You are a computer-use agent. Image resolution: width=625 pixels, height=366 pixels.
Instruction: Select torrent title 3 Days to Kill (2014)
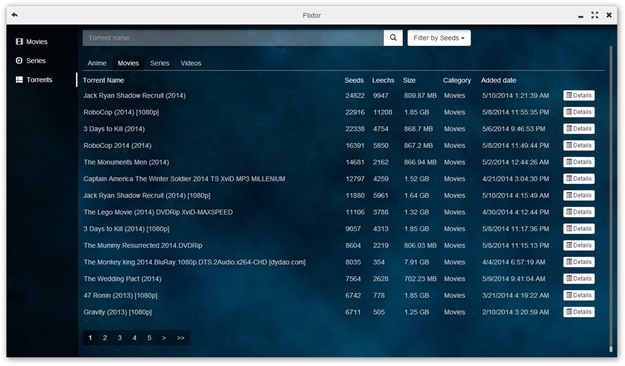coord(114,129)
